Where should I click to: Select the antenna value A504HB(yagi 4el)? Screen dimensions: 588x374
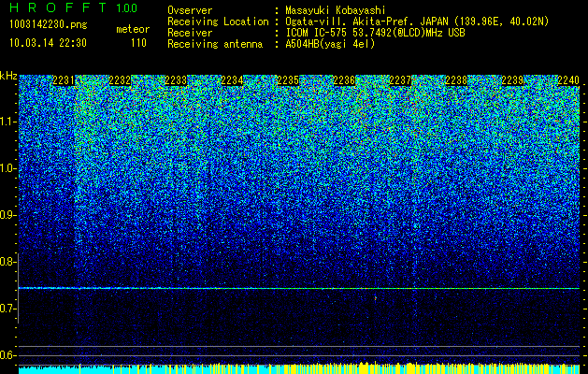point(330,44)
